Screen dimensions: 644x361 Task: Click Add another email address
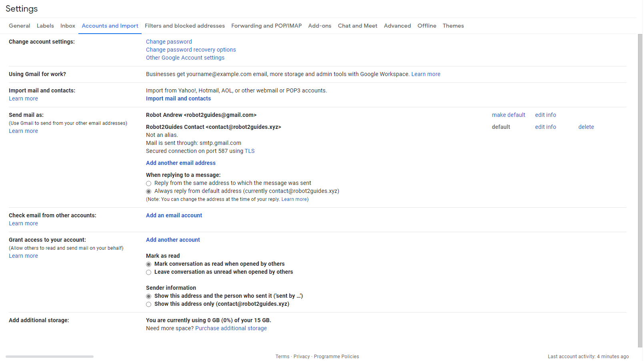(180, 163)
